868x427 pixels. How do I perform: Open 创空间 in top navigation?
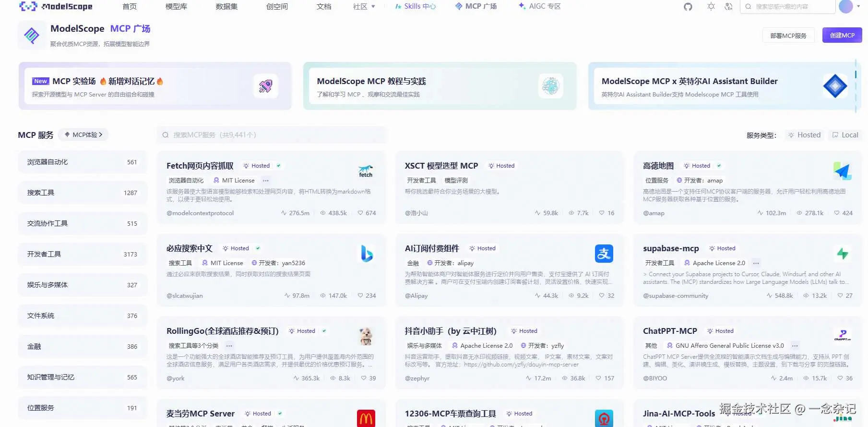pos(277,7)
